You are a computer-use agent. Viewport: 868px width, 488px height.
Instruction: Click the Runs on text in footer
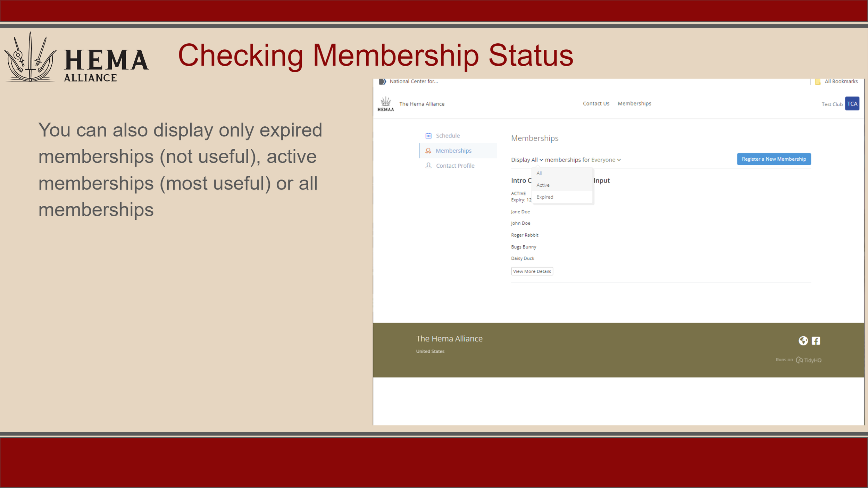[784, 360]
